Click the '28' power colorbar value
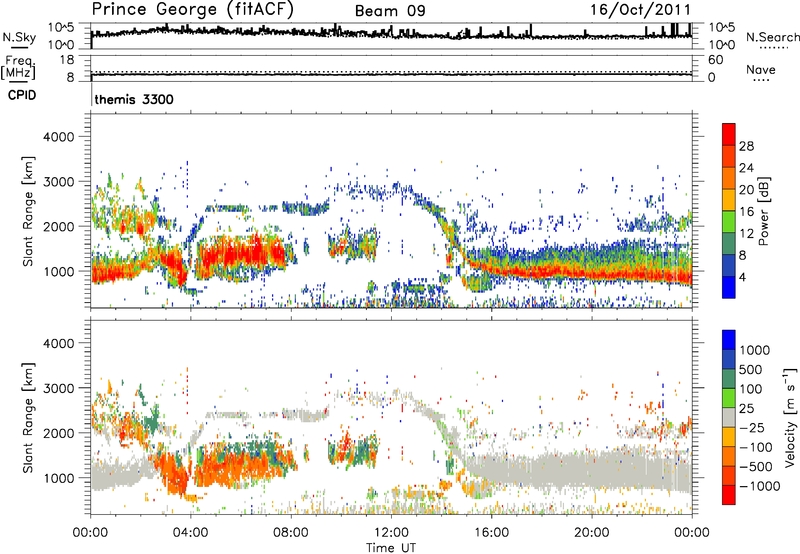This screenshot has height=554, width=800. 746,146
